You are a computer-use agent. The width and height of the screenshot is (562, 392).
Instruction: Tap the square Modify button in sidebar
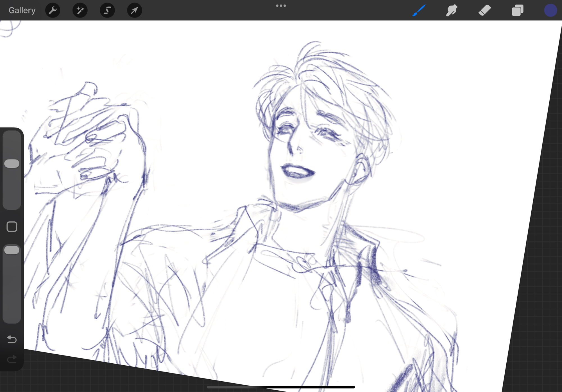coord(12,227)
